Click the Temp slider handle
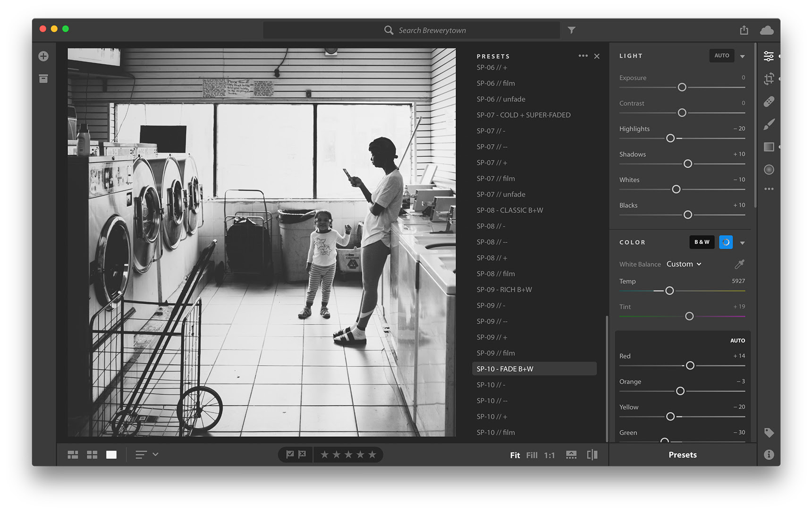Image resolution: width=812 pixels, height=511 pixels. pos(669,291)
